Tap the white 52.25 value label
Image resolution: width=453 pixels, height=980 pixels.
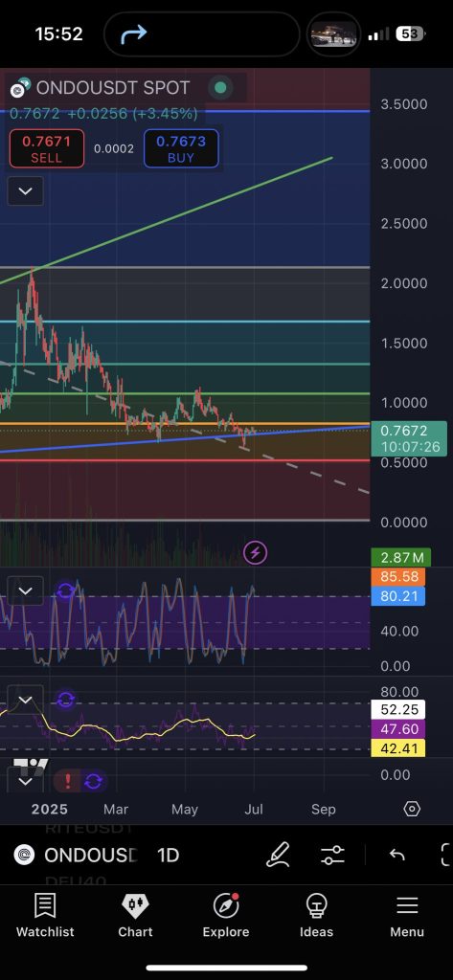398,709
